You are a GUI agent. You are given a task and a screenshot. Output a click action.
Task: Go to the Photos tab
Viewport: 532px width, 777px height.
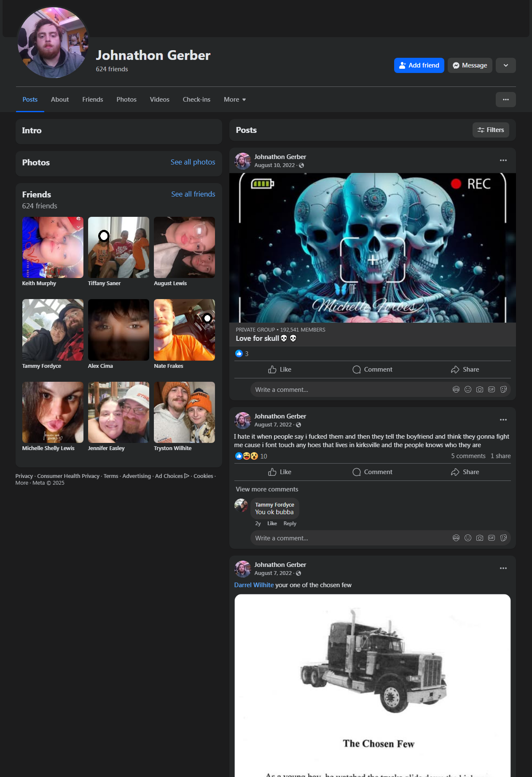coord(126,100)
